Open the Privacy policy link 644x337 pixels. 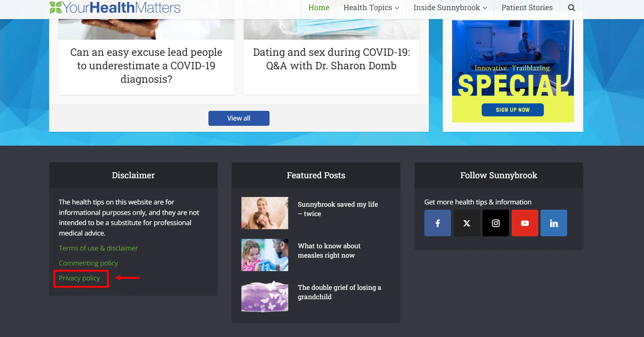pos(79,278)
